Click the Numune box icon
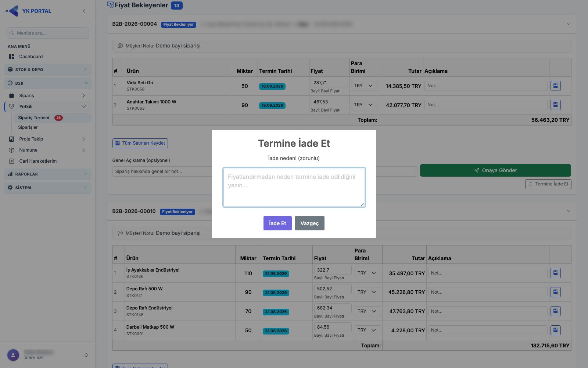Screen dimensions: 588x368 11,150
